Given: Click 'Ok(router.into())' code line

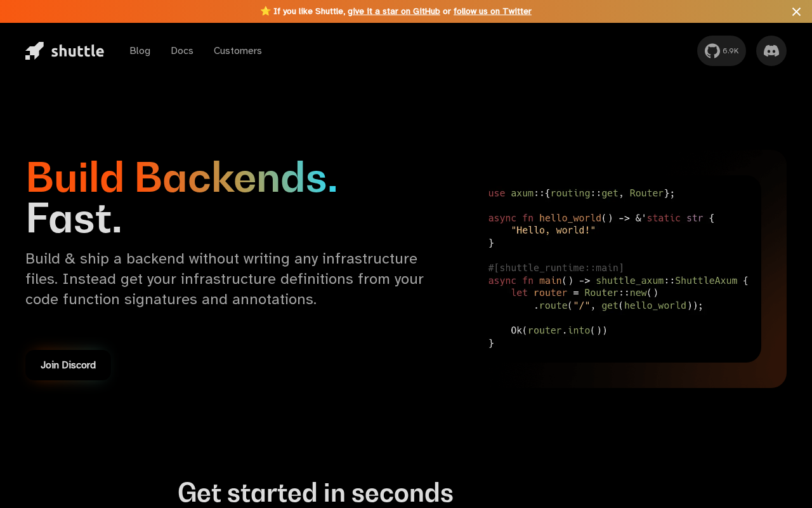Looking at the screenshot, I should click(x=560, y=330).
